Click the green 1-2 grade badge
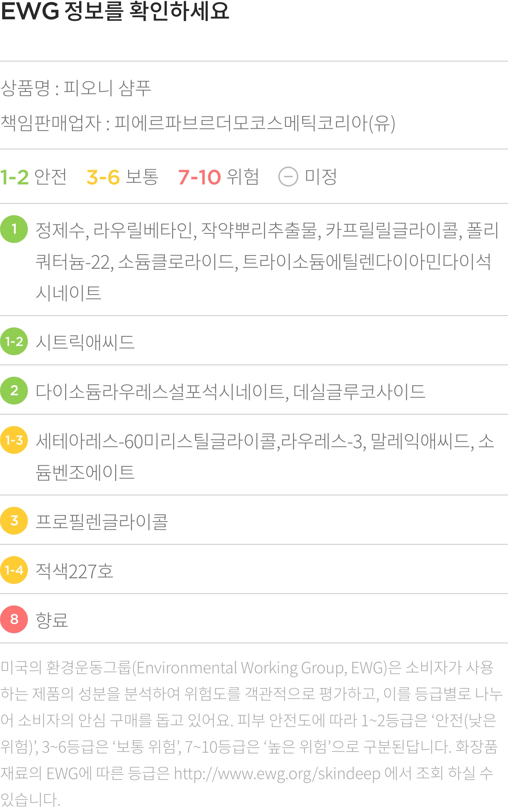The height and width of the screenshot is (812, 508). pos(14,341)
